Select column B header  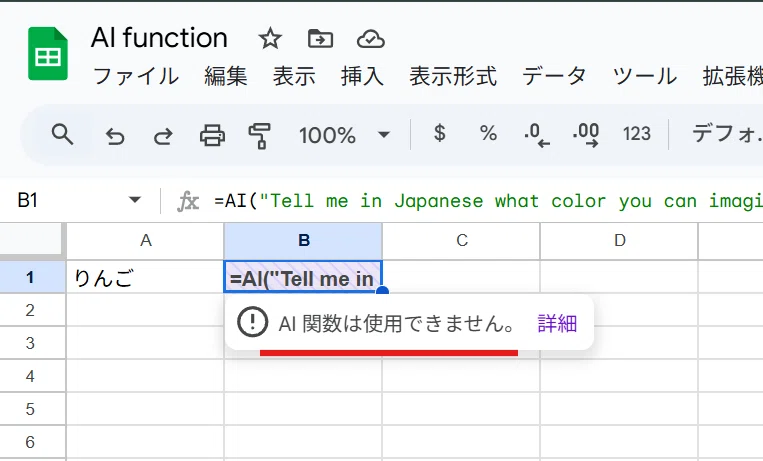click(x=303, y=240)
